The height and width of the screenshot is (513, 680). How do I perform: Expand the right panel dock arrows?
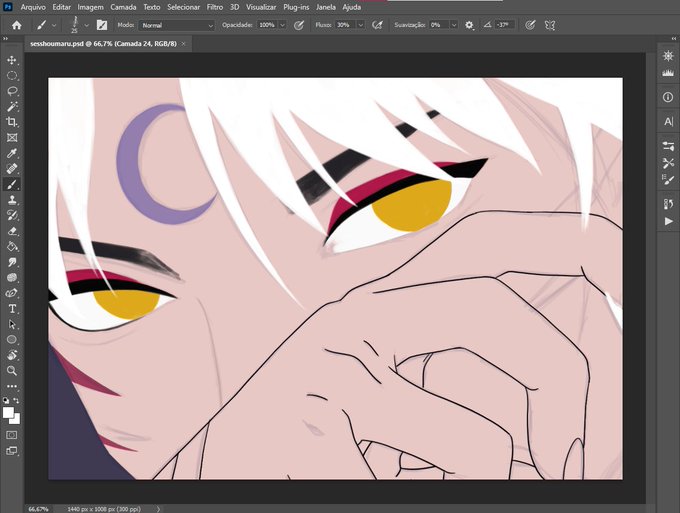coord(674,39)
